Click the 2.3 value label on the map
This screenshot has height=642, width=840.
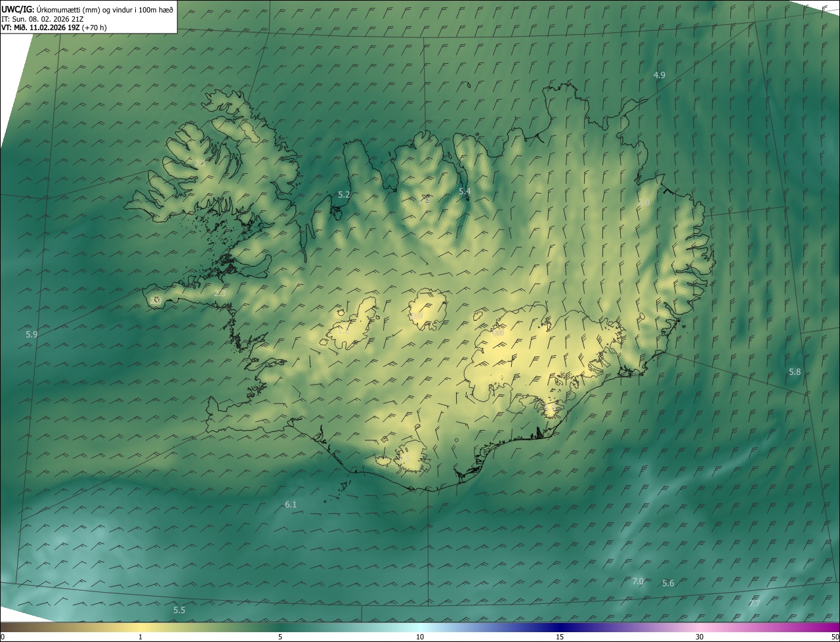coord(219,293)
